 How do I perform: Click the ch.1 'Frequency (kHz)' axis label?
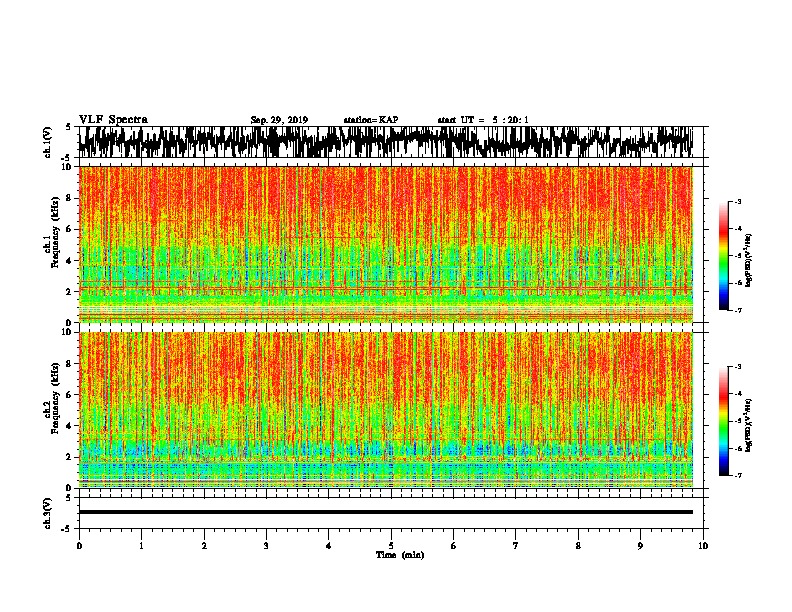(55, 232)
